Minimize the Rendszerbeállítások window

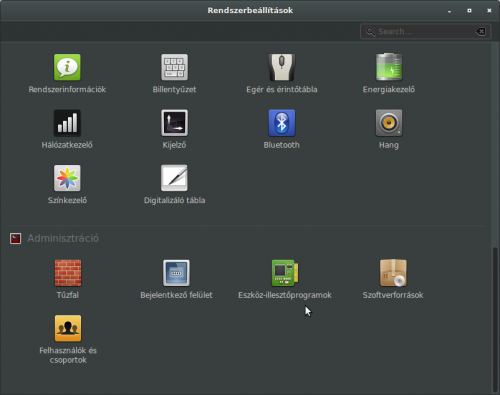pos(449,11)
